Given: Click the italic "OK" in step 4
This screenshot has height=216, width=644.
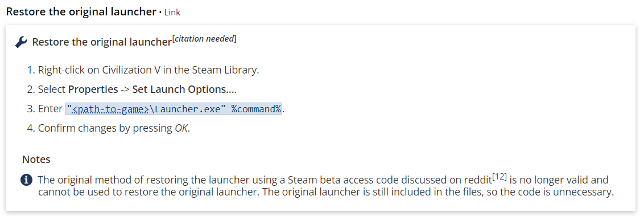Looking at the screenshot, I should click(x=181, y=128).
